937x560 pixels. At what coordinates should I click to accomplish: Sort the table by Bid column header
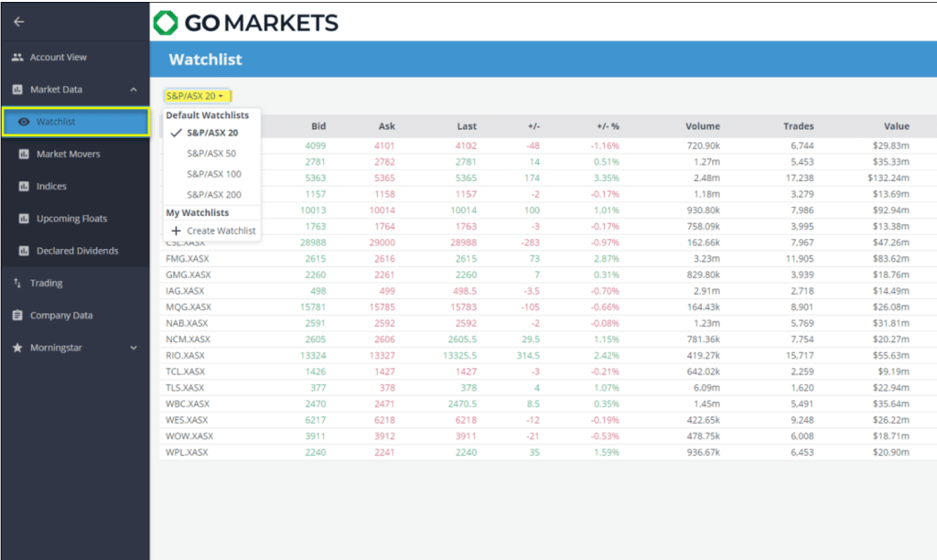[318, 126]
